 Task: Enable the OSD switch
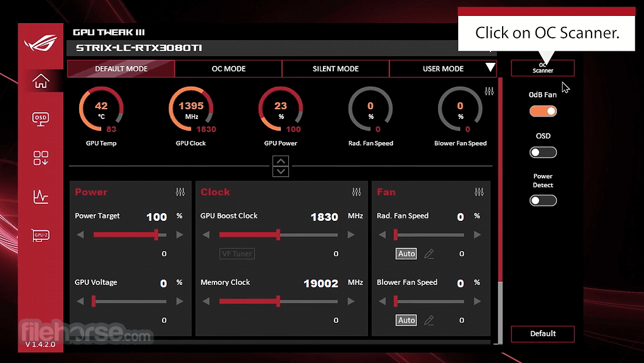543,153
